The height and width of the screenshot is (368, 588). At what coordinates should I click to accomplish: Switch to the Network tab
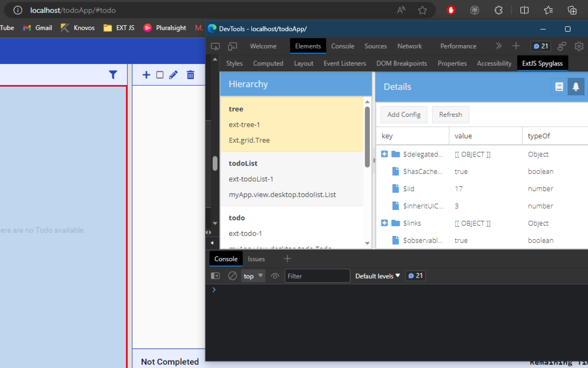[x=409, y=46]
